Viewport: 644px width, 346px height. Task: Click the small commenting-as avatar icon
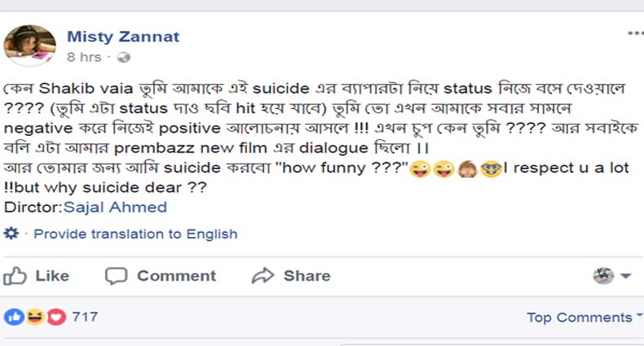(603, 276)
